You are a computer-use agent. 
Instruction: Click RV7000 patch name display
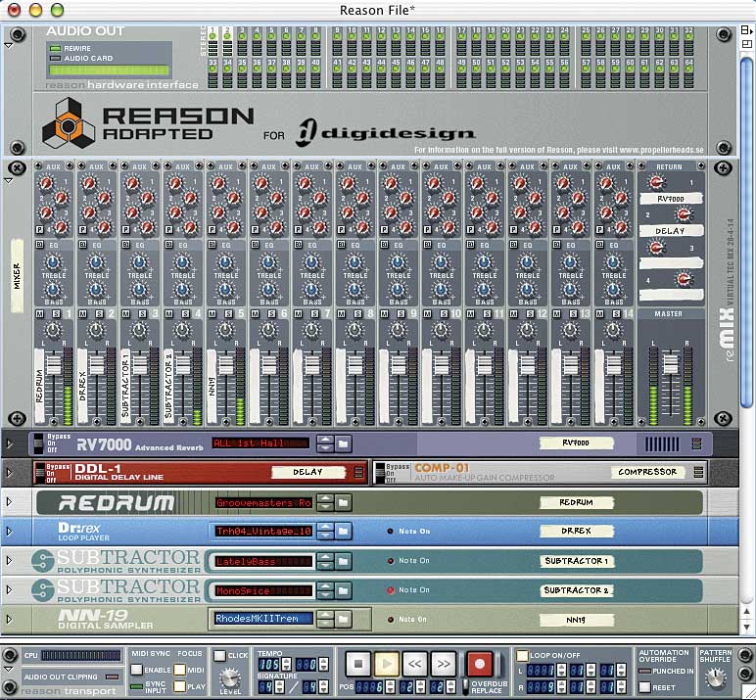point(260,443)
